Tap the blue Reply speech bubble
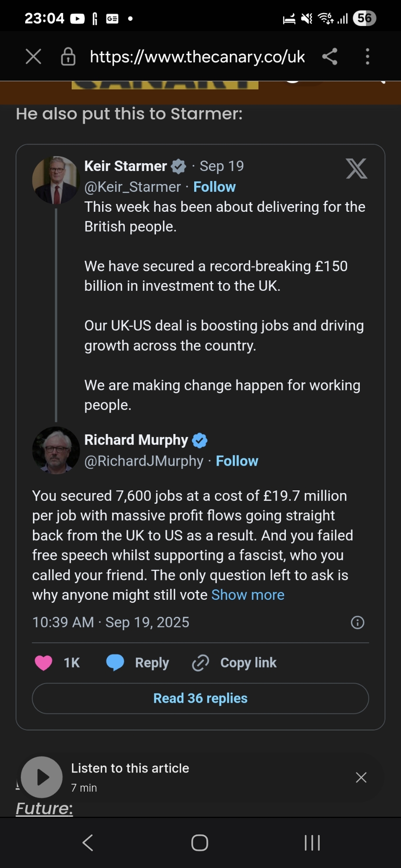Image resolution: width=401 pixels, height=868 pixels. coord(115,663)
